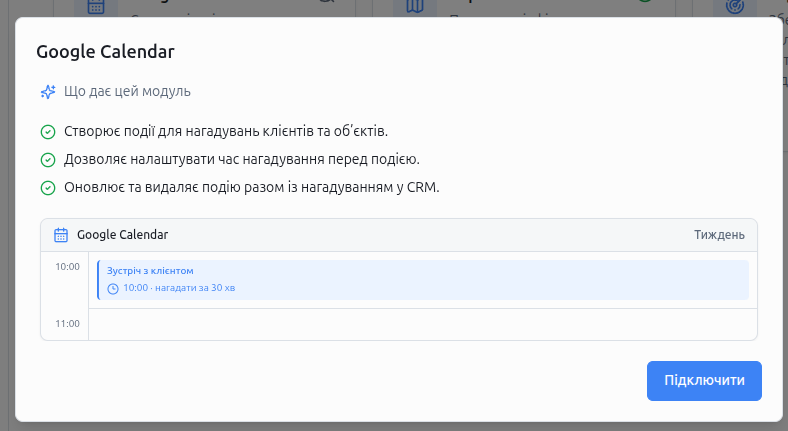This screenshot has height=431, width=788.
Task: Click the empty 11:00 calendar row
Action: click(x=423, y=325)
